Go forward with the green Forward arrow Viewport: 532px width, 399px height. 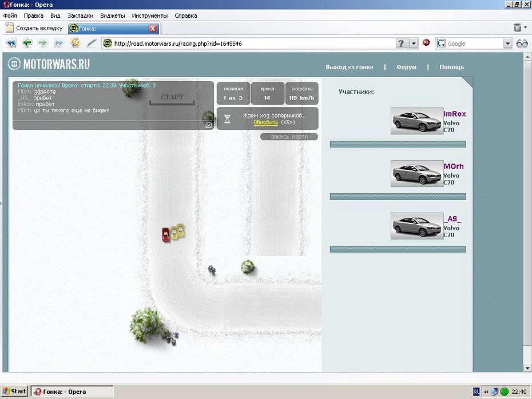point(43,43)
